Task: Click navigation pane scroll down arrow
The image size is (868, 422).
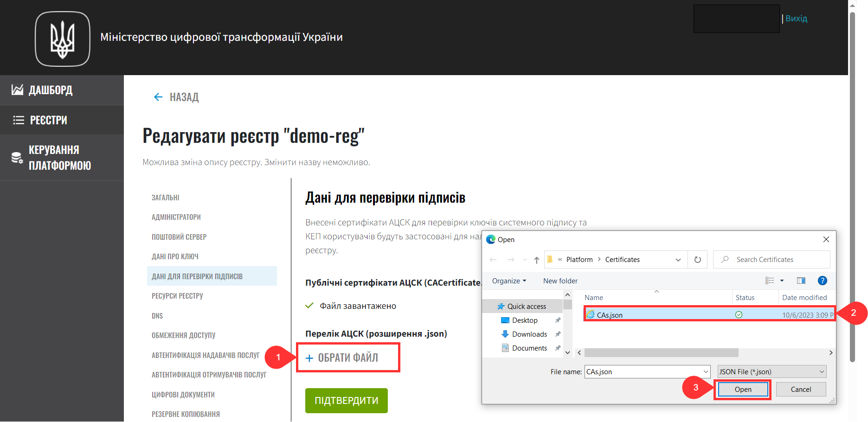Action: 567,353
